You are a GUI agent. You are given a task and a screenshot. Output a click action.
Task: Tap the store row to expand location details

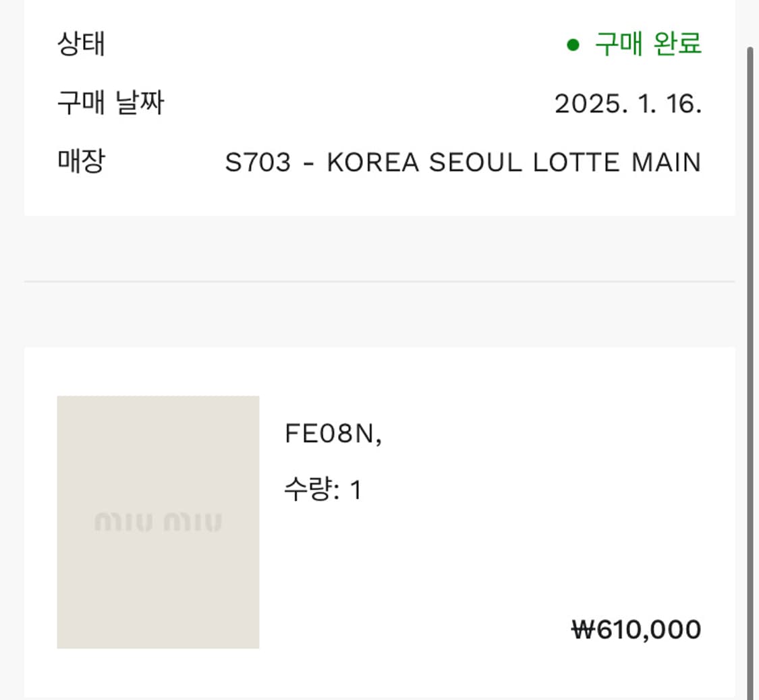pyautogui.click(x=378, y=162)
